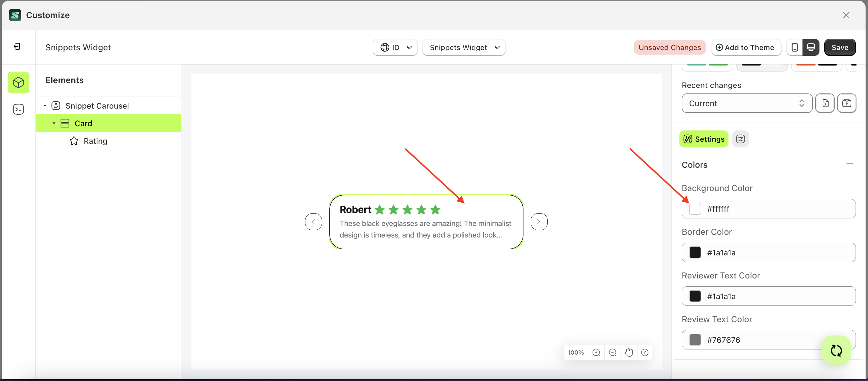Screen dimensions: 868x381
Task: Click the import file icon beside Current dropdown
Action: 825,103
